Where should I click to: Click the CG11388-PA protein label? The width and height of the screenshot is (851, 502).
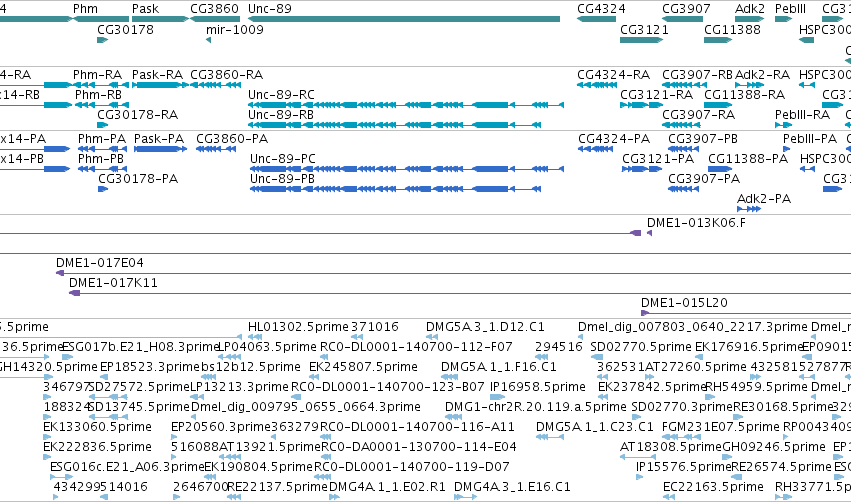[748, 158]
